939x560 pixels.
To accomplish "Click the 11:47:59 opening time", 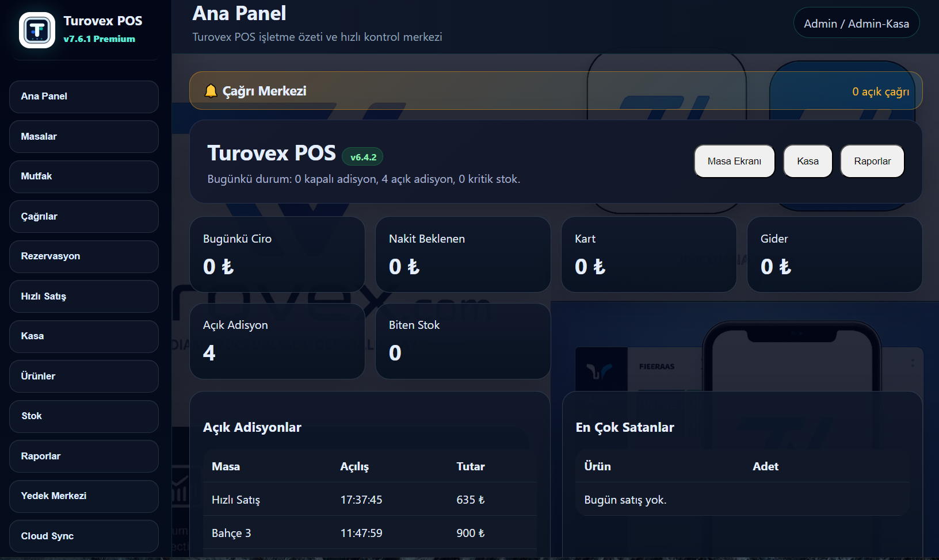I will click(361, 533).
